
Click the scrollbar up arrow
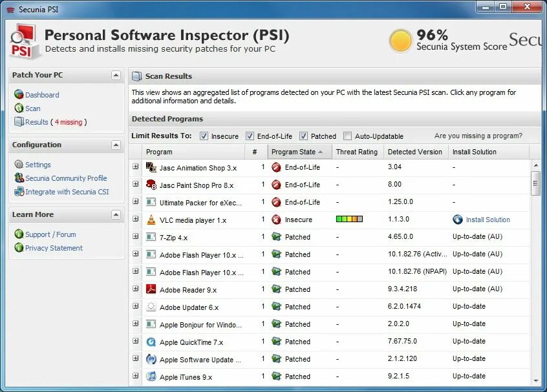[x=535, y=165]
